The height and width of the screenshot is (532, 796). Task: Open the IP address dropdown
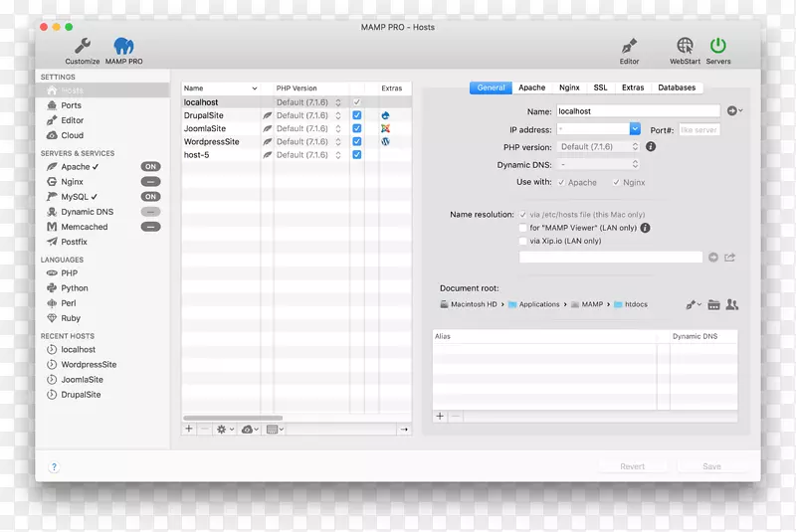pyautogui.click(x=635, y=129)
